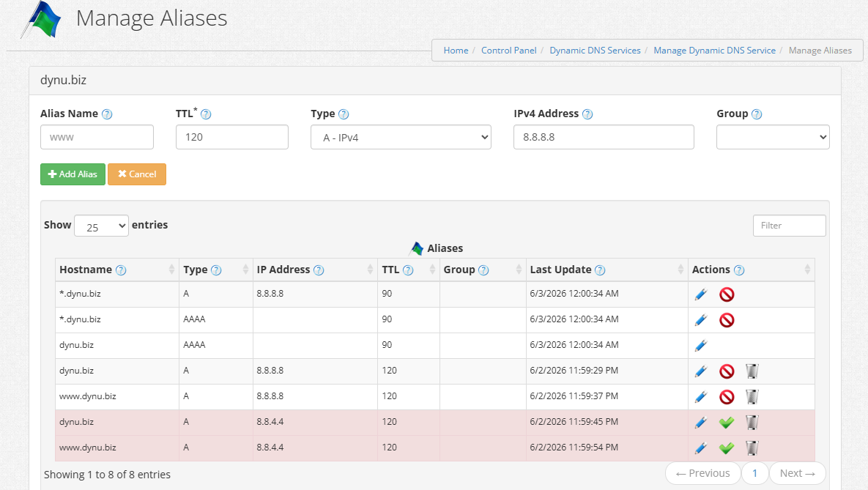This screenshot has width=868, height=490.
Task: Open the Group dropdown
Action: coord(773,137)
